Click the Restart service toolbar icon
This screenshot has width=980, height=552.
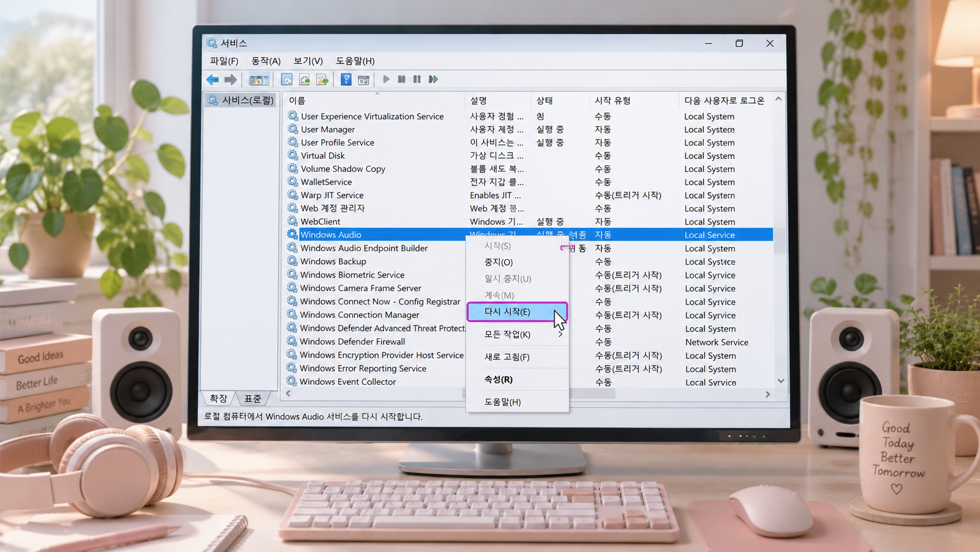coord(433,79)
